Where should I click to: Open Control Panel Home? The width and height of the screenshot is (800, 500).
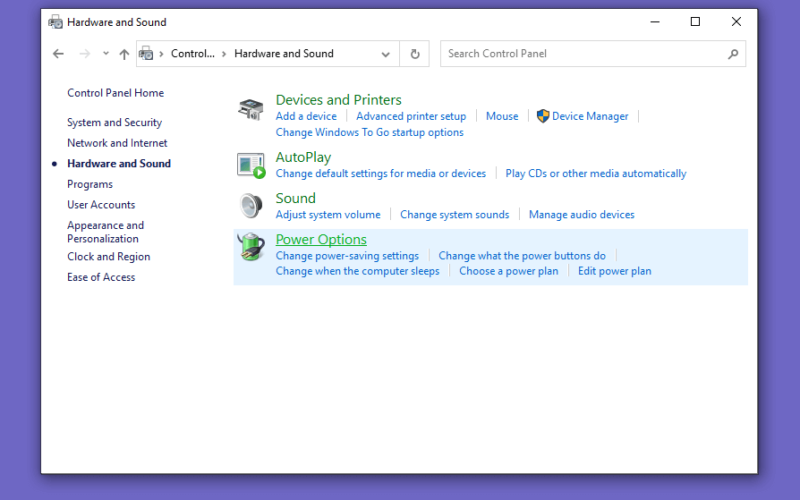[115, 93]
